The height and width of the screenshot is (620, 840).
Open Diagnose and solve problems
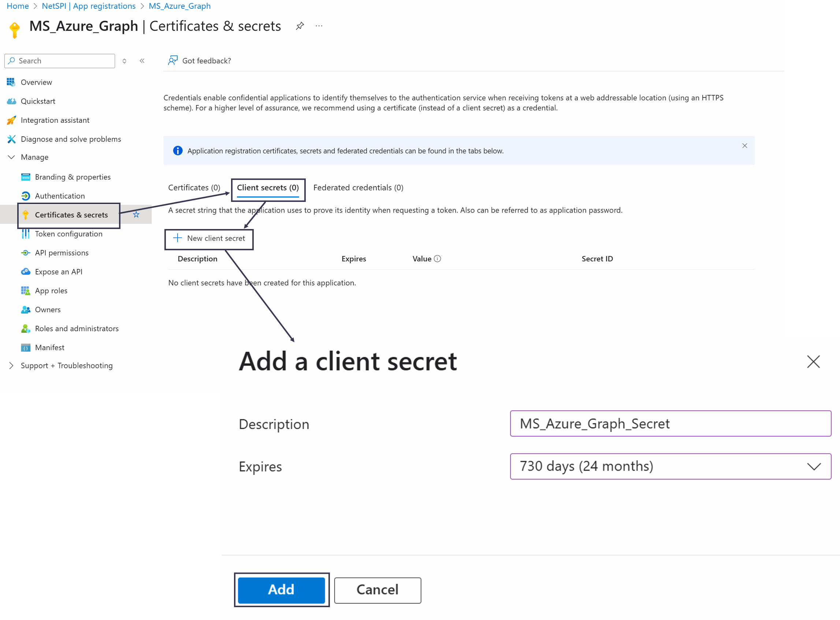[71, 139]
